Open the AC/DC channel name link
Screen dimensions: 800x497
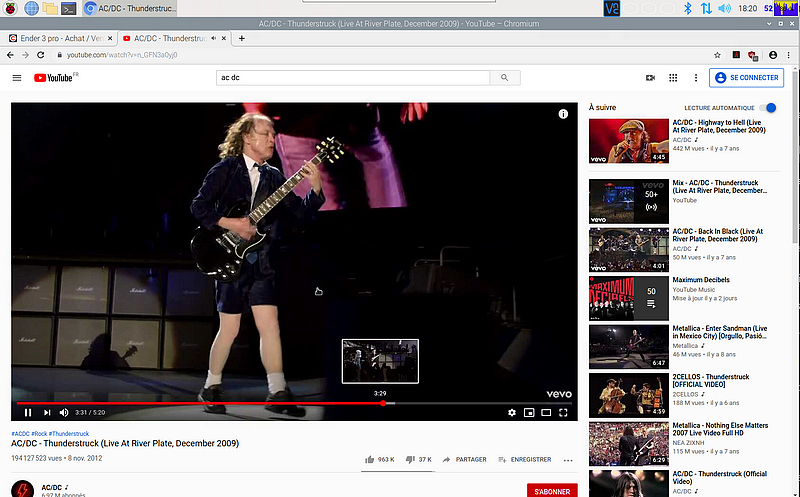pos(52,487)
